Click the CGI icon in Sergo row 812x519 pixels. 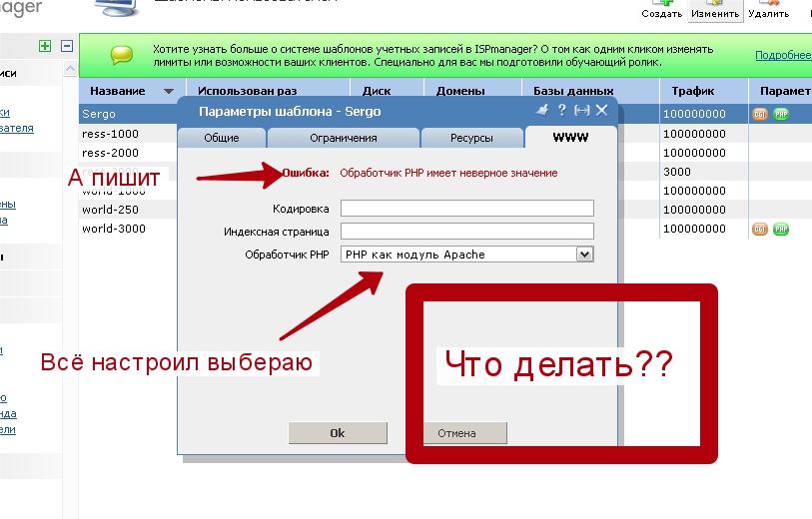[761, 114]
